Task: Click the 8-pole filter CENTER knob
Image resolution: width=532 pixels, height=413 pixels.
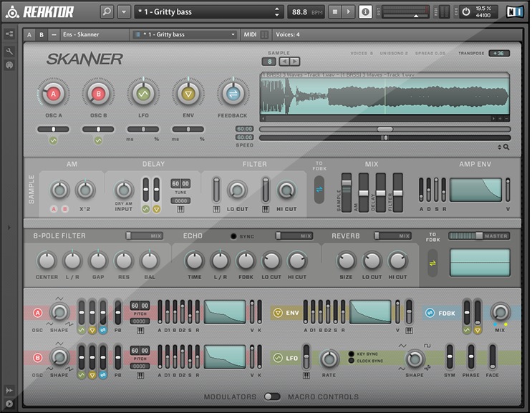Action: (47, 261)
